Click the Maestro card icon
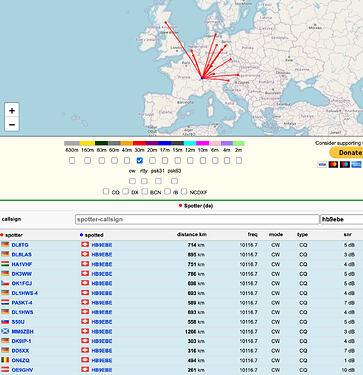This screenshot has height=375, width=363. click(x=345, y=164)
